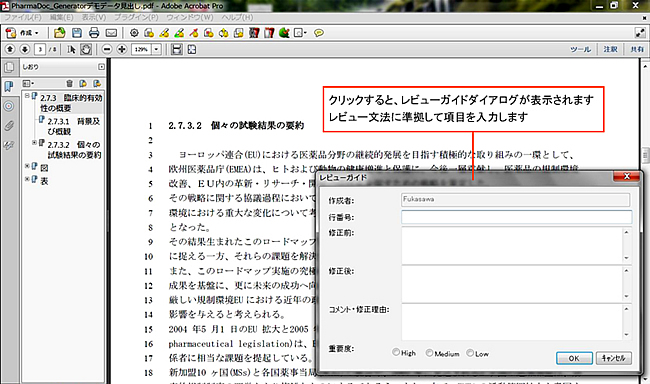This screenshot has height=384, width=650.
Task: Open the zoom percentage dropdown arrow
Action: click(156, 49)
